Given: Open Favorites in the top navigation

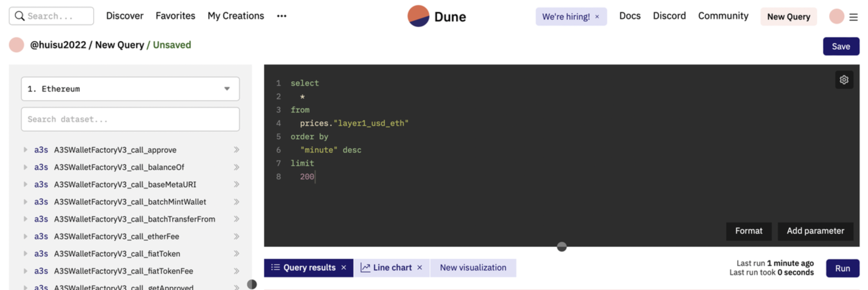Looking at the screenshot, I should (175, 16).
